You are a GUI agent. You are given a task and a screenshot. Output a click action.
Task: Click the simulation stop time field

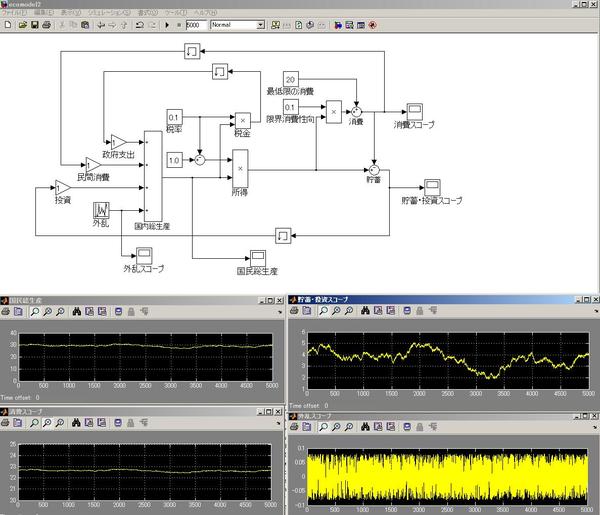[196, 24]
